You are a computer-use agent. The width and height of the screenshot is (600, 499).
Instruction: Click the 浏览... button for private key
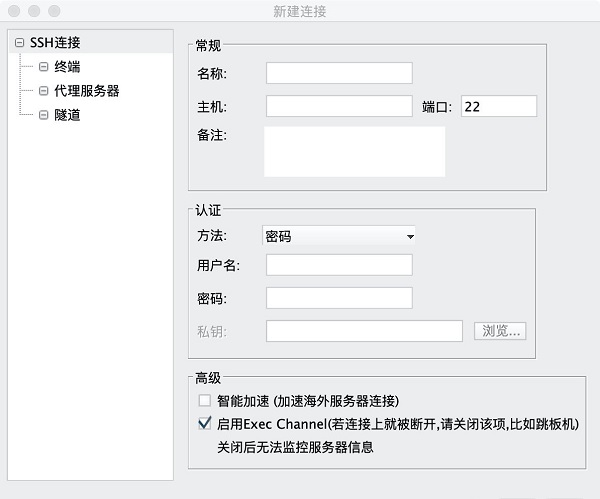point(500,331)
